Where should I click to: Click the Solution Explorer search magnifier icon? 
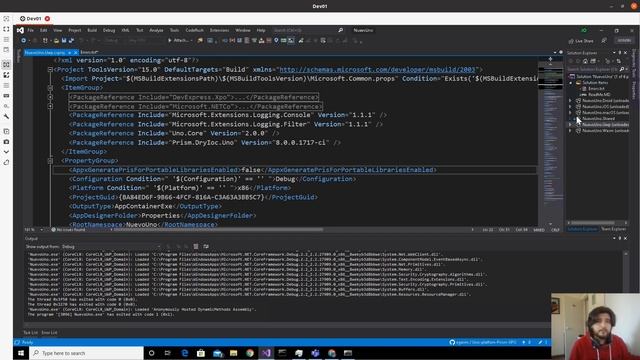[622, 69]
